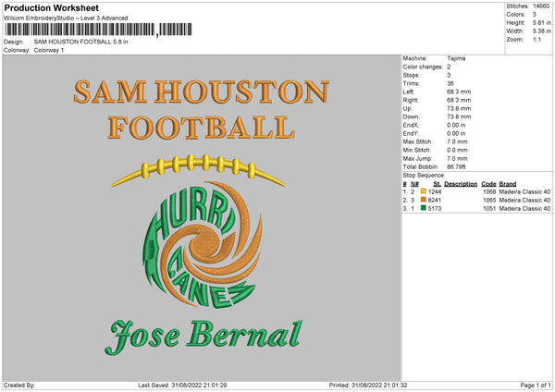Click the 'Down:' label

pyautogui.click(x=412, y=116)
